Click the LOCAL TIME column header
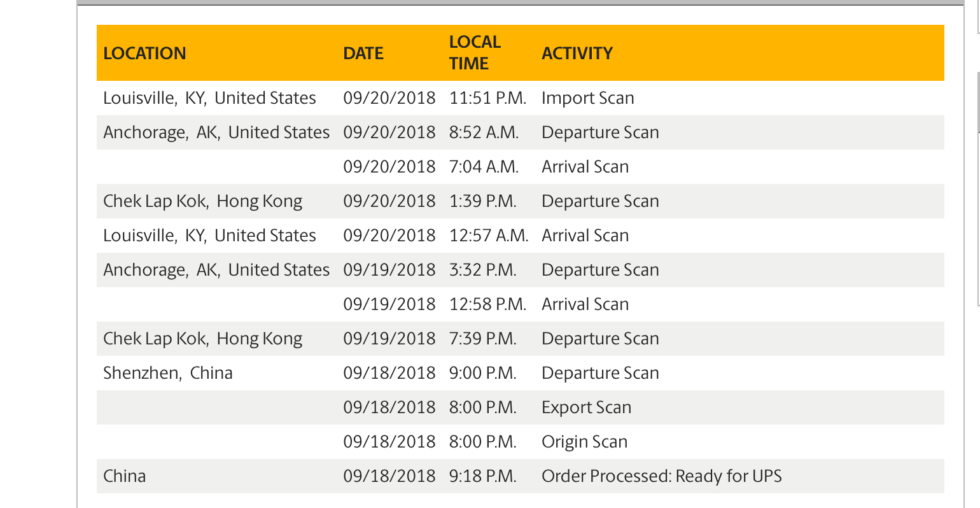The image size is (980, 508). coord(475,53)
